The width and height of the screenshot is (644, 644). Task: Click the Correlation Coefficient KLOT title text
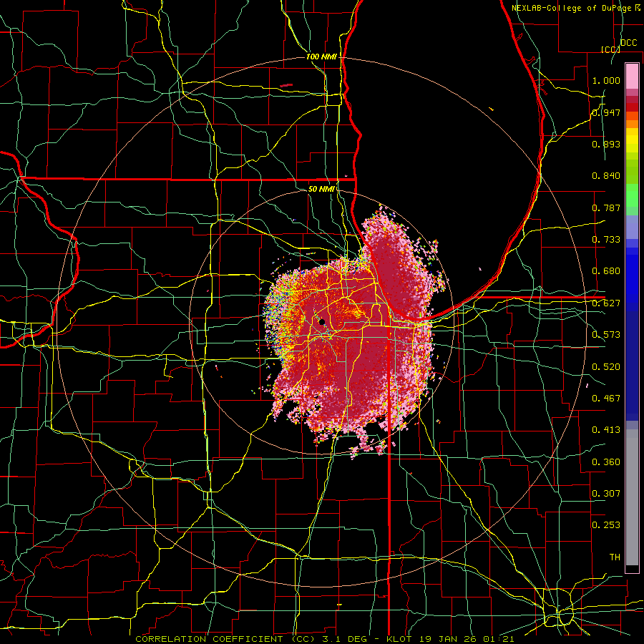[324, 639]
